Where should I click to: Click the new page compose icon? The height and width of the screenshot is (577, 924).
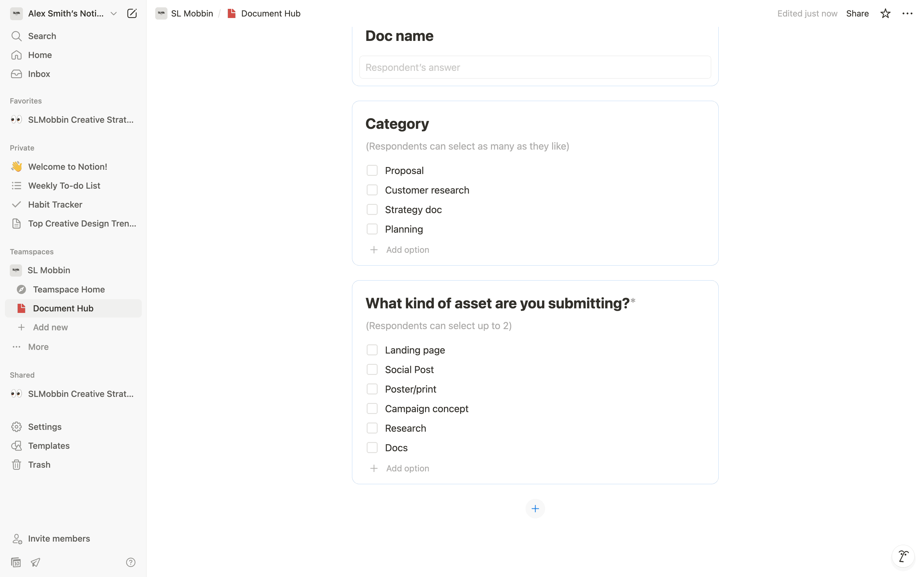click(132, 14)
